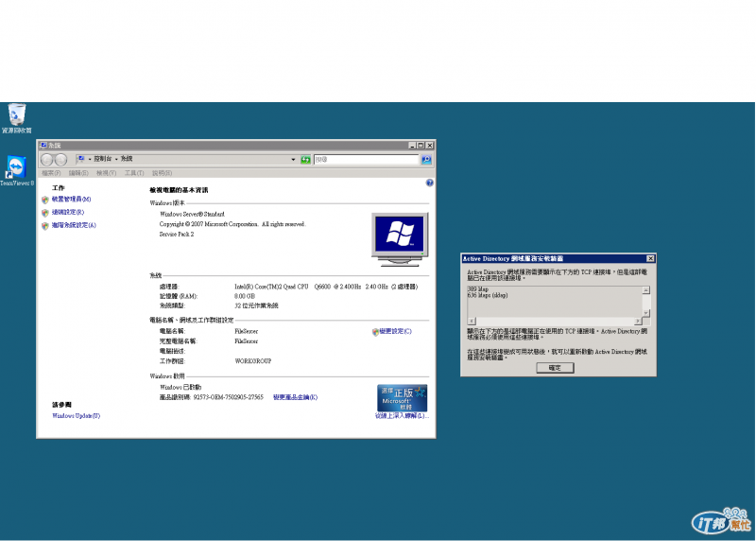Click the Forward arrow in System window
The height and width of the screenshot is (541, 756).
60,159
